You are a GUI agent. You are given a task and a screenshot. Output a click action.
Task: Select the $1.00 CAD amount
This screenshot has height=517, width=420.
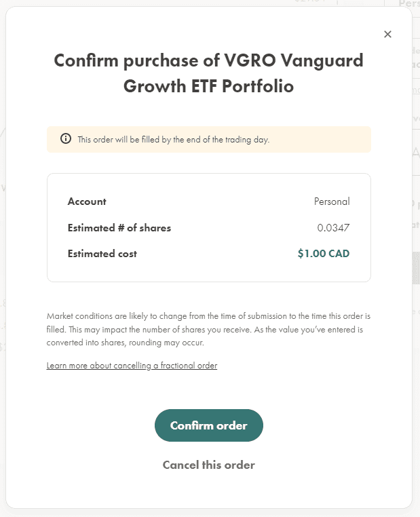pos(324,254)
